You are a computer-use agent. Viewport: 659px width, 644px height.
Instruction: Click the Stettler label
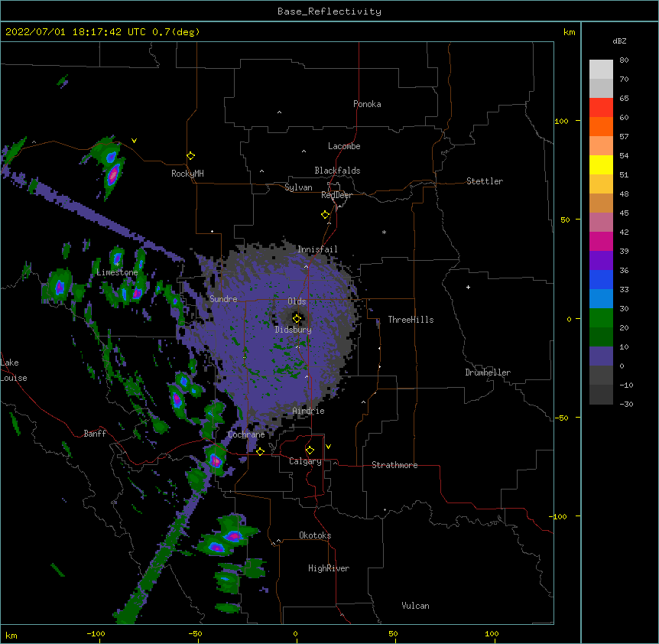tap(485, 181)
